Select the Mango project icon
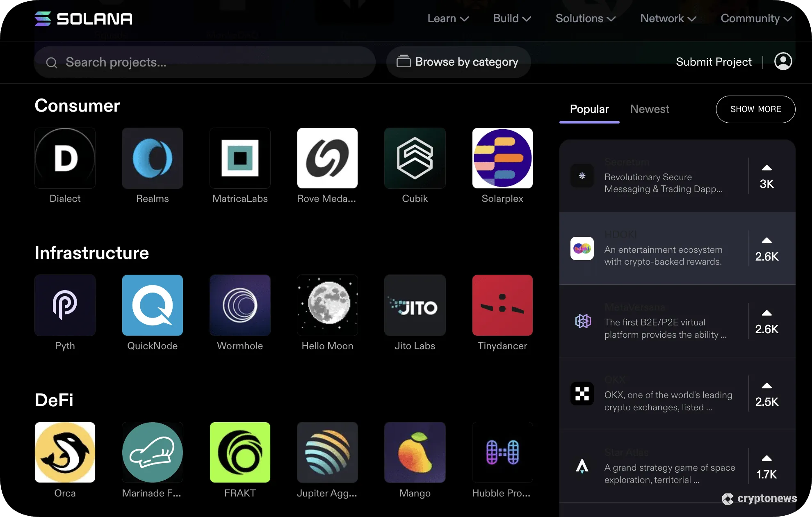Screen dimensions: 812x517 point(415,452)
